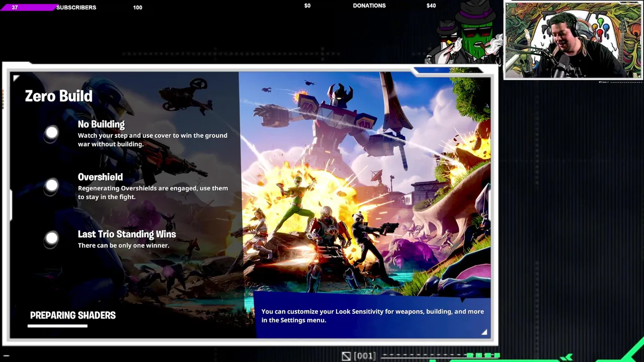
Task: Click the corner triangle by Zero Build
Action: 16,78
